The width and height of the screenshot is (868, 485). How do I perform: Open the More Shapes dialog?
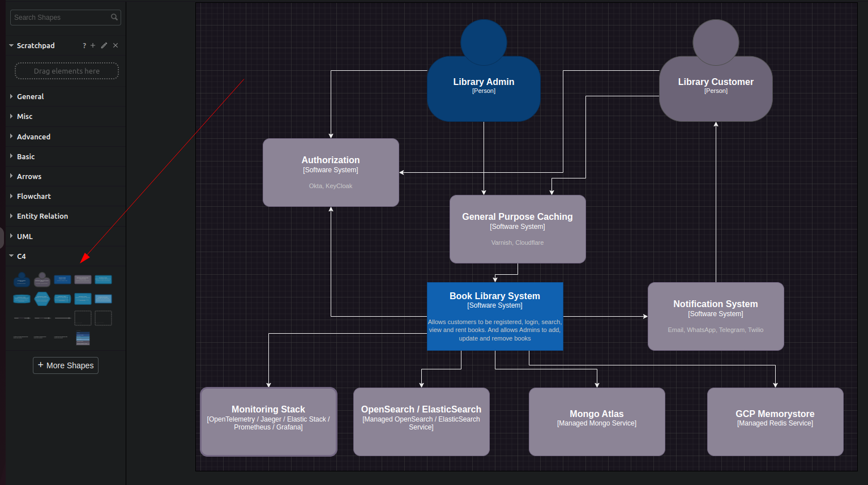coord(66,365)
